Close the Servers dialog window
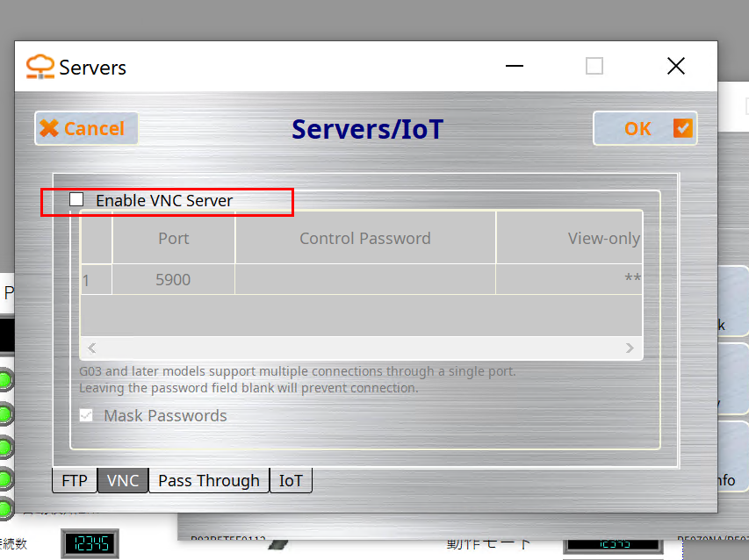 click(675, 67)
